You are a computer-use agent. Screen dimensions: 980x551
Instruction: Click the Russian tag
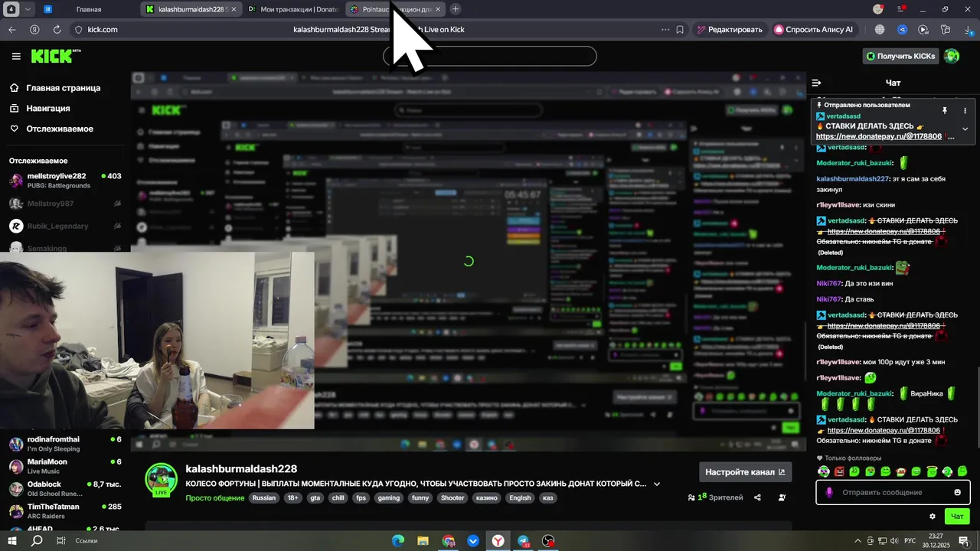263,497
